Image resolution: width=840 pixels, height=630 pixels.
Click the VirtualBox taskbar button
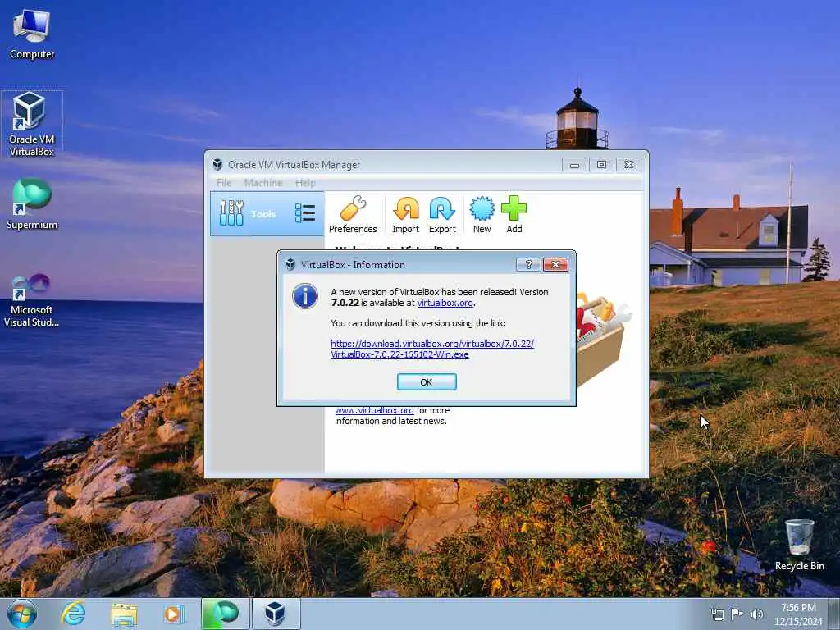pyautogui.click(x=276, y=614)
